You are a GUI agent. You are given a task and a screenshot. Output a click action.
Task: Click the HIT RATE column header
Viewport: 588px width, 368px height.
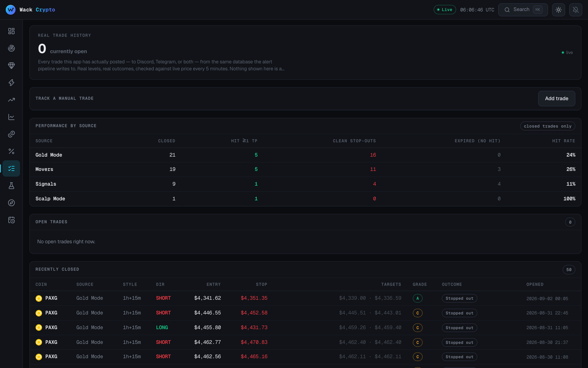(x=563, y=141)
